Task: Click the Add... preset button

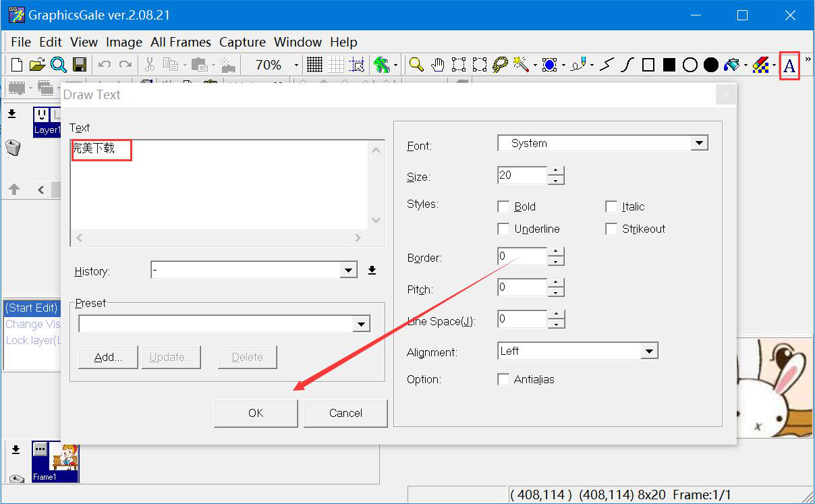Action: (108, 357)
